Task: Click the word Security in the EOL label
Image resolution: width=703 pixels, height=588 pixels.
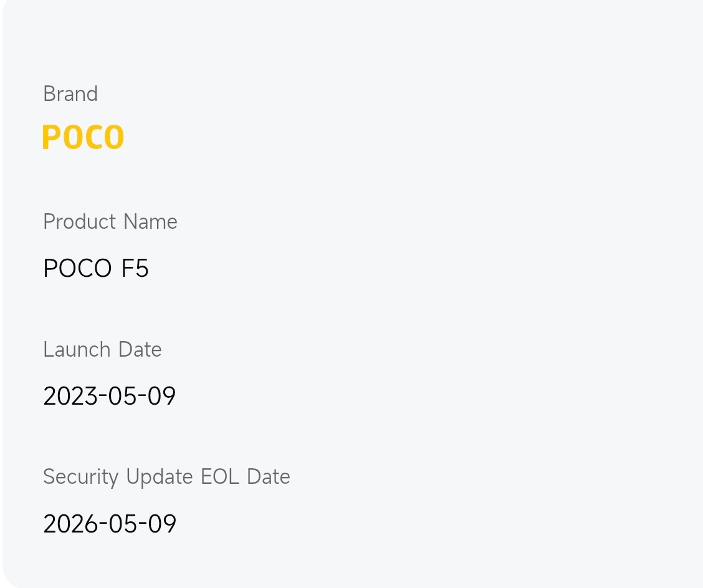Action: point(80,477)
